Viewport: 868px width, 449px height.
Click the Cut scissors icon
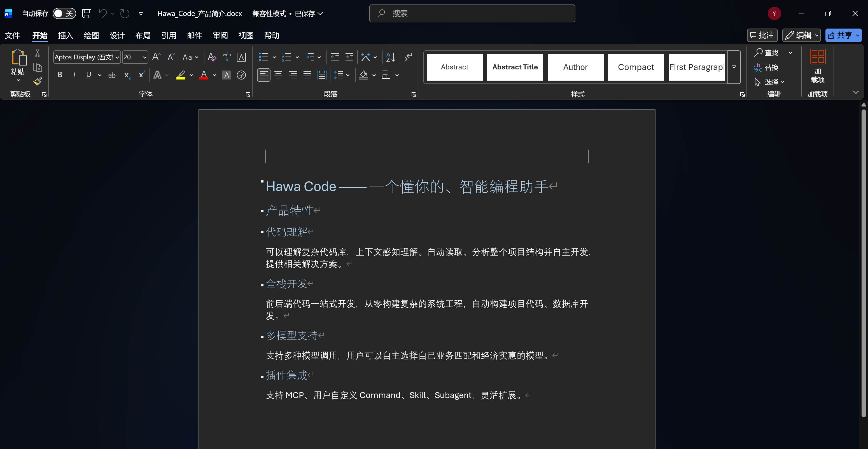pyautogui.click(x=38, y=53)
